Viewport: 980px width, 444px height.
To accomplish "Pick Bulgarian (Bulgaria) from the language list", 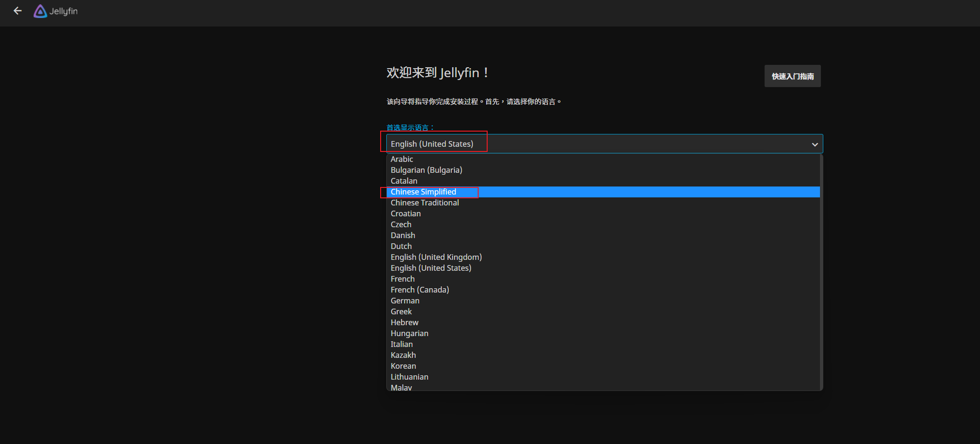I will (426, 170).
